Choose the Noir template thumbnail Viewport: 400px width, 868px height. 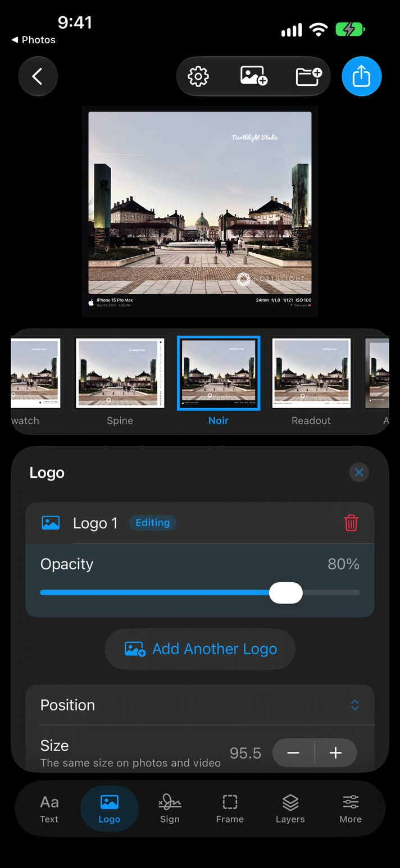click(x=219, y=373)
